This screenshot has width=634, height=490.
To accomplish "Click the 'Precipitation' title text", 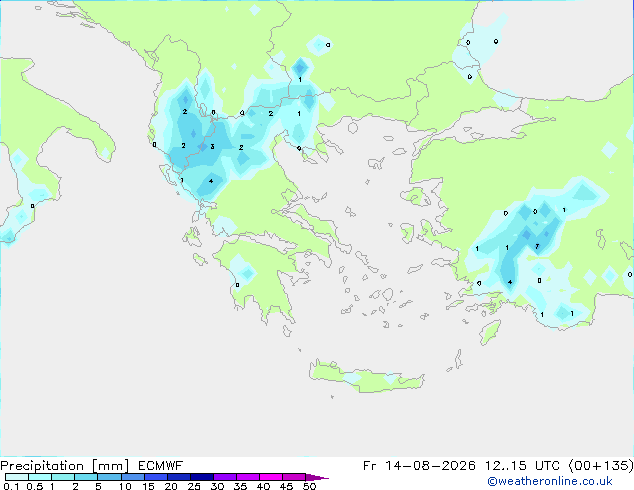I will [x=42, y=466].
